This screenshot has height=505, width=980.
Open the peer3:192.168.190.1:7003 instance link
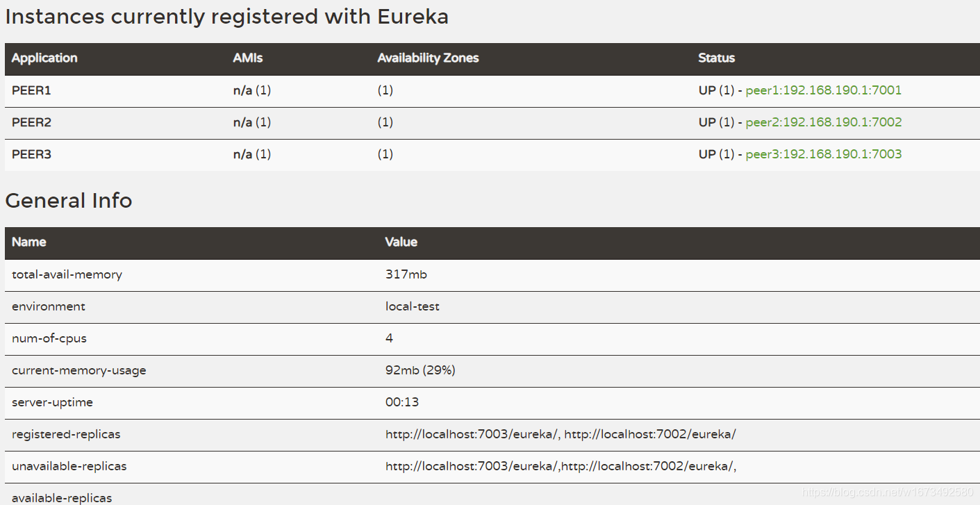coord(824,154)
